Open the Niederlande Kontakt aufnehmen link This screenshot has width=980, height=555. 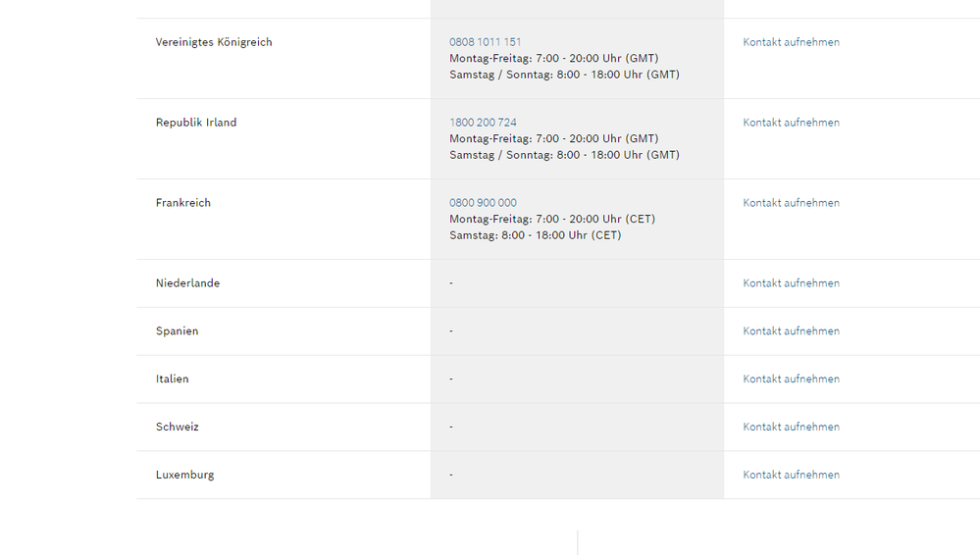[791, 283]
